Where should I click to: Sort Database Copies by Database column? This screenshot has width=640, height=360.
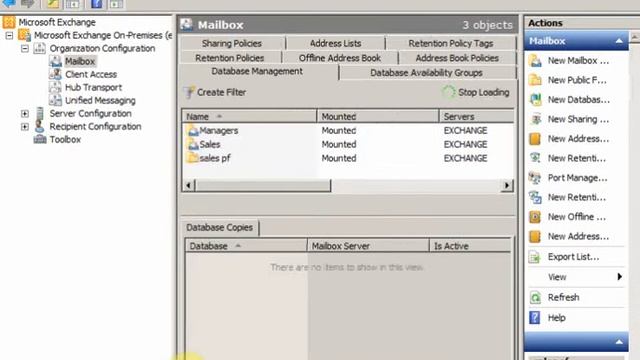246,246
